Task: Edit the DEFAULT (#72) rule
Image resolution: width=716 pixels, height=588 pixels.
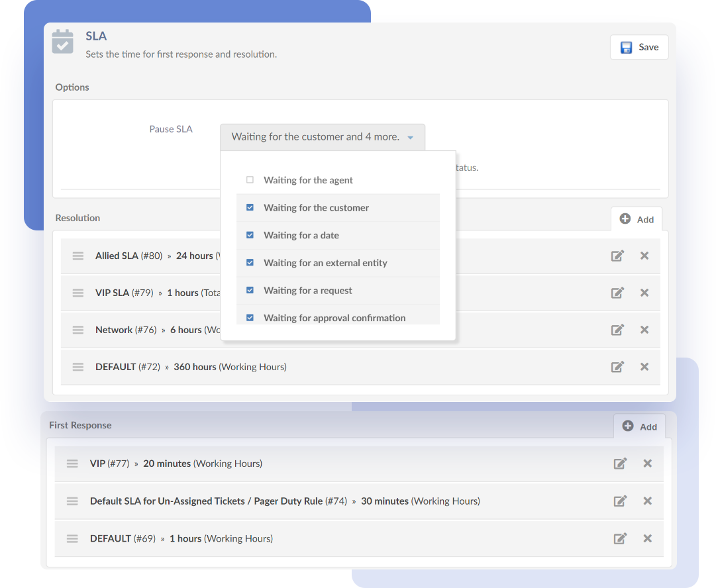Action: pos(617,366)
